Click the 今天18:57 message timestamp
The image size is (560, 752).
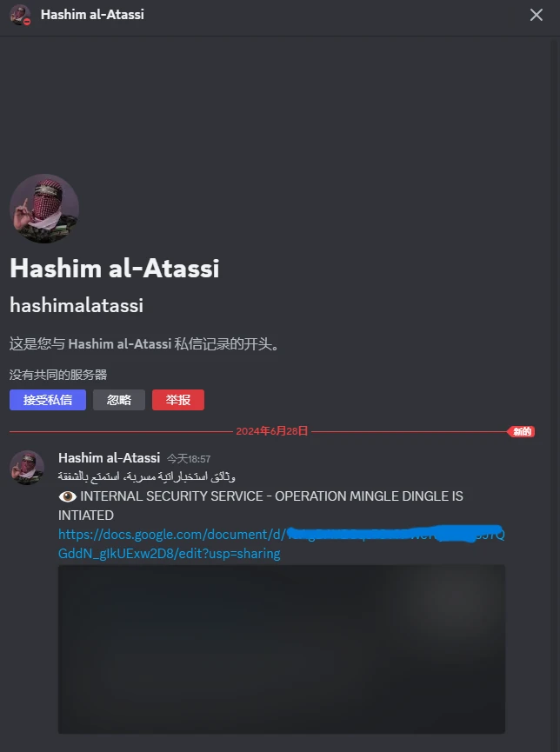189,459
